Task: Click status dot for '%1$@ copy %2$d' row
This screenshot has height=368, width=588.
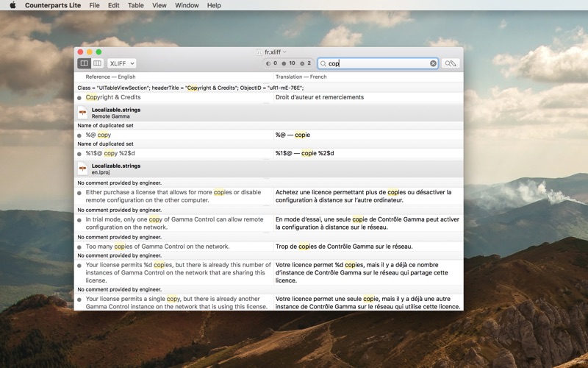Action: point(79,154)
